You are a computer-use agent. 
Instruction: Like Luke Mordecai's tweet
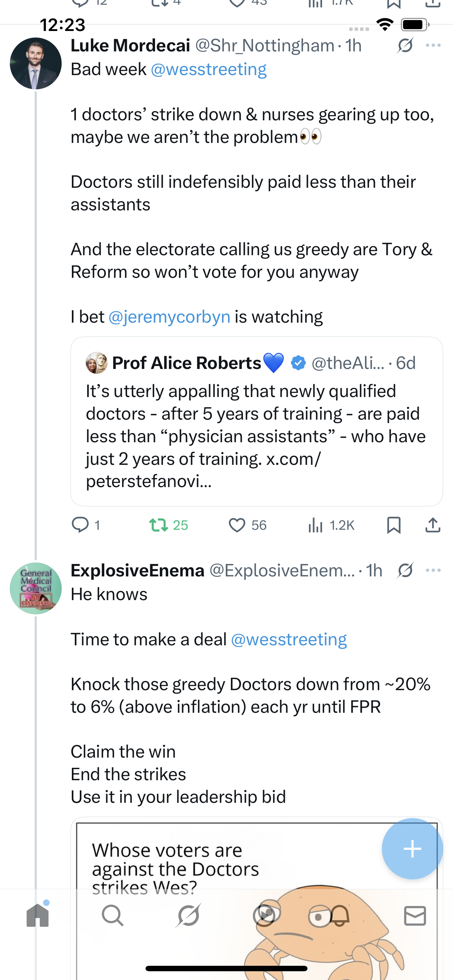[237, 525]
